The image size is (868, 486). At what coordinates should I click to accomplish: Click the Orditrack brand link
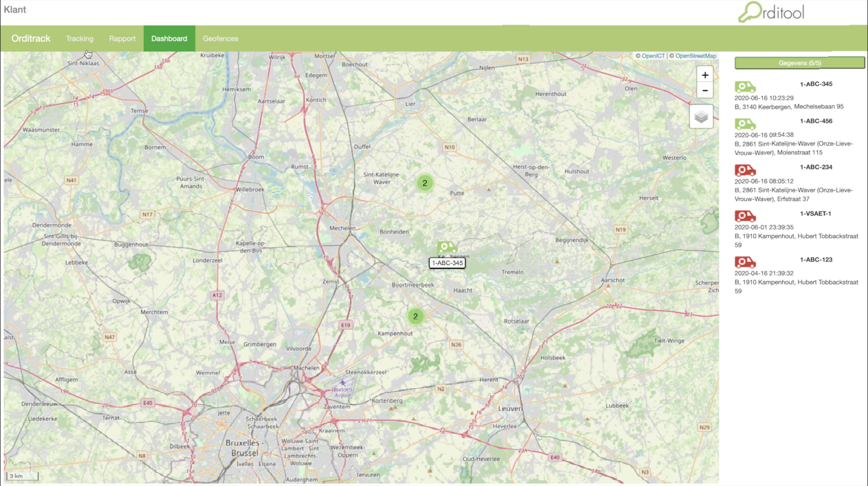(31, 39)
